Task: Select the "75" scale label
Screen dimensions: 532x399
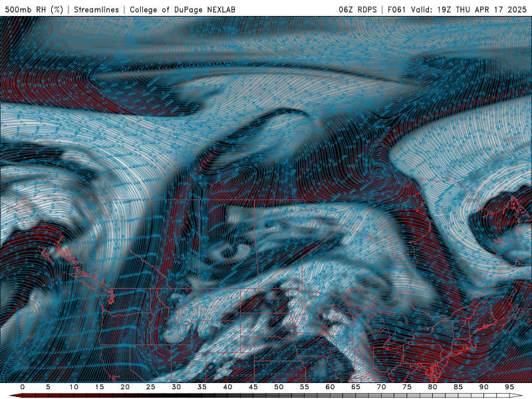Action: (x=407, y=387)
